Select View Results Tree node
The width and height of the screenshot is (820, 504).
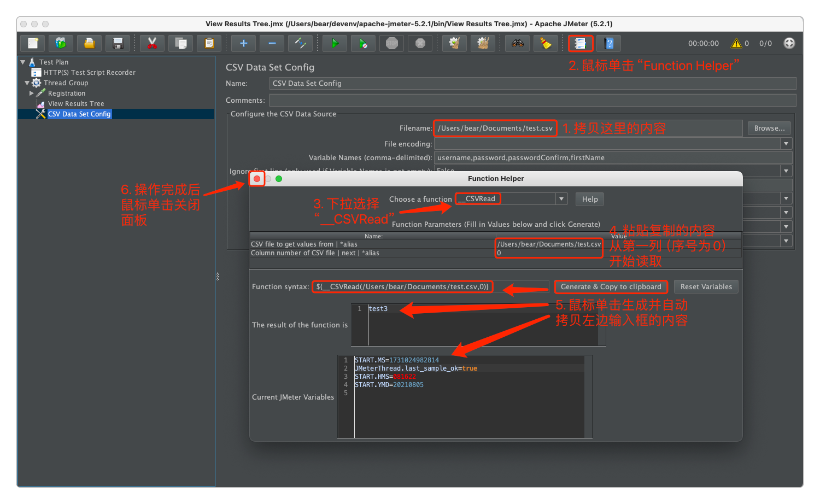tap(75, 104)
